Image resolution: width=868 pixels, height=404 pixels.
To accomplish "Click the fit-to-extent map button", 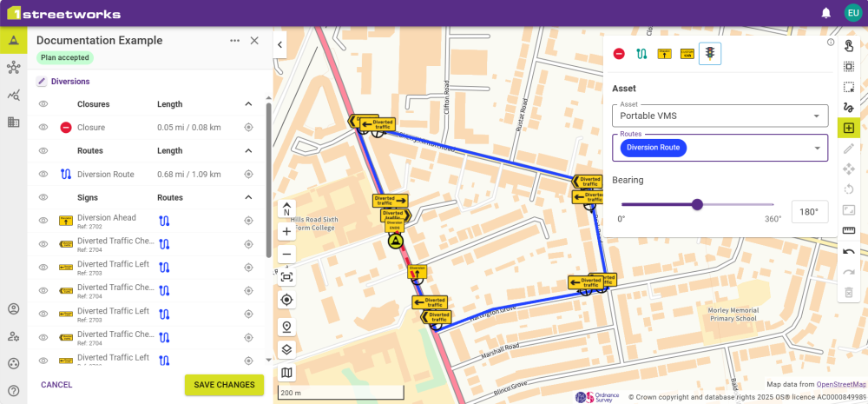I will point(286,277).
